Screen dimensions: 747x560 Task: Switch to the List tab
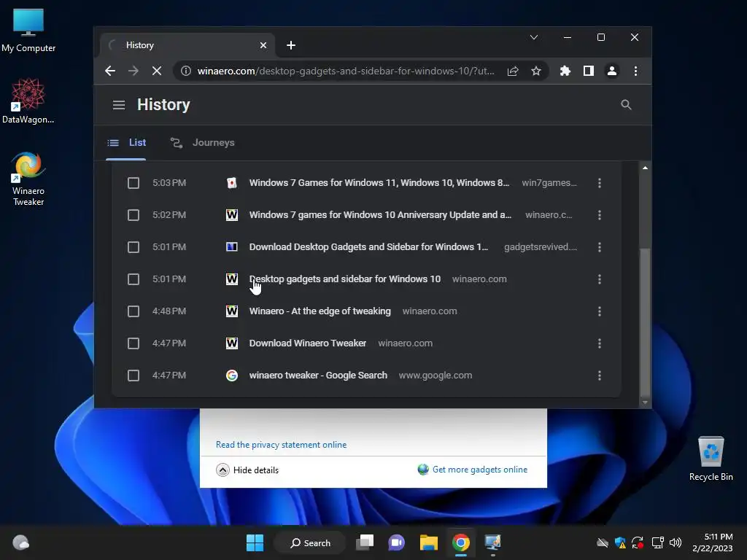click(126, 143)
